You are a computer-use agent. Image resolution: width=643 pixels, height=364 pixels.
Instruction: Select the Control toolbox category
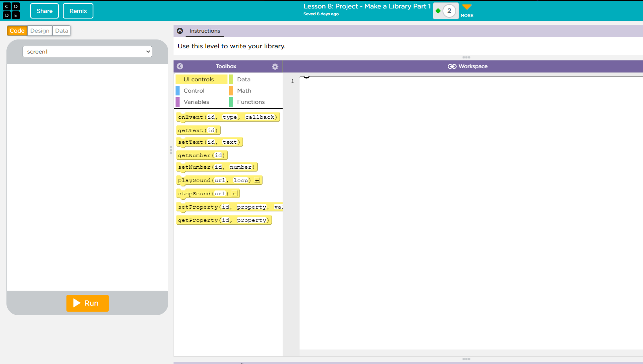coord(201,91)
